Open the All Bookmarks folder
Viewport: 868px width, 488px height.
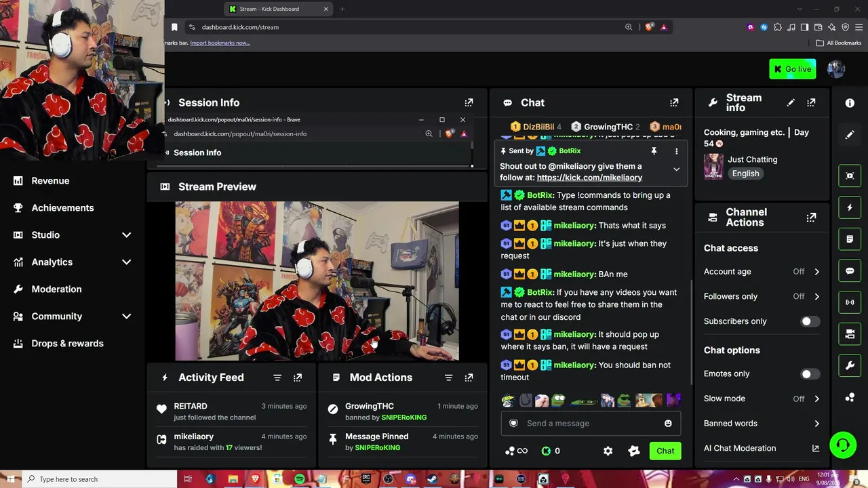tap(839, 43)
